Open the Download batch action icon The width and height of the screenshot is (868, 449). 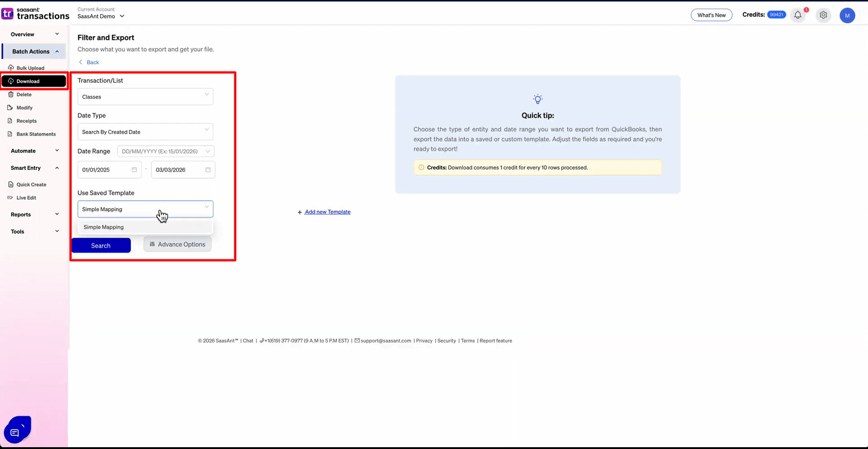tap(11, 81)
